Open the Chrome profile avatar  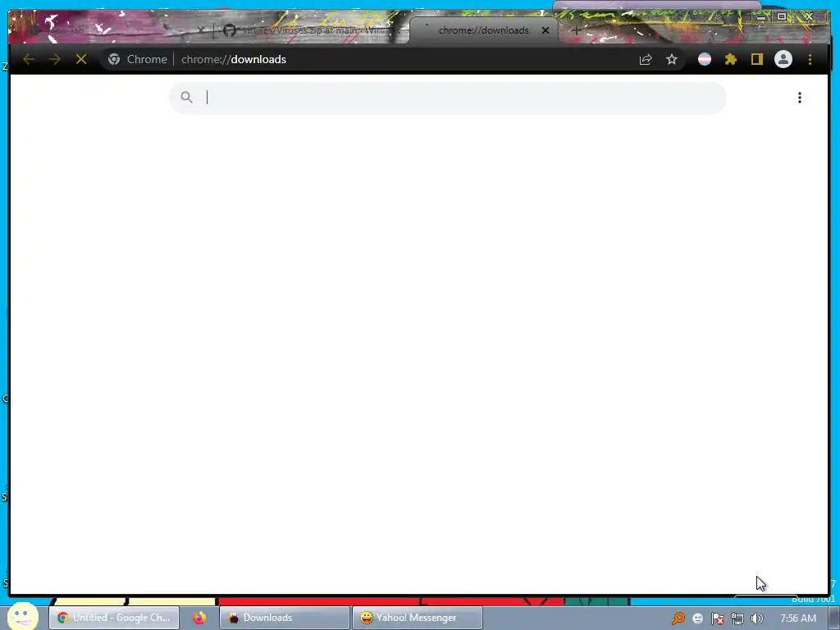point(783,59)
